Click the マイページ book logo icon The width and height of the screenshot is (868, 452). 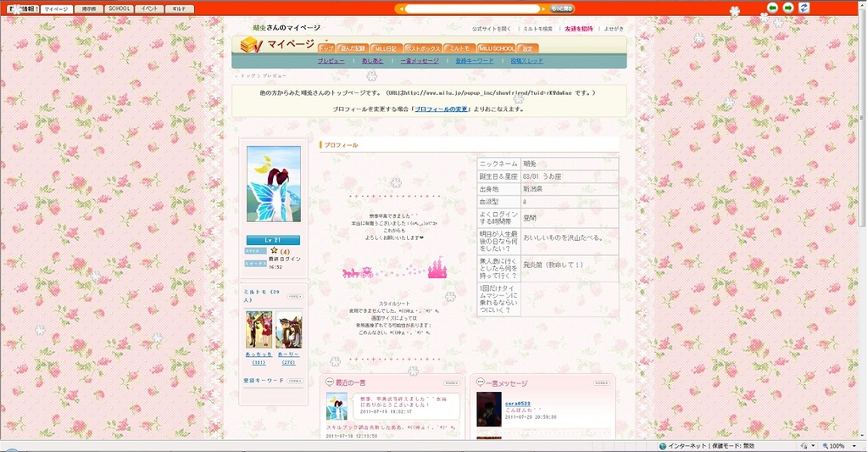tap(252, 45)
